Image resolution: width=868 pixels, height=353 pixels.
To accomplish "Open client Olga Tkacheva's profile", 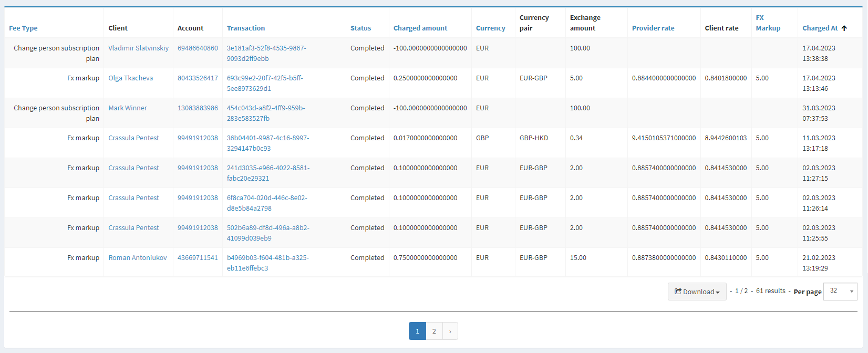I will [x=130, y=78].
